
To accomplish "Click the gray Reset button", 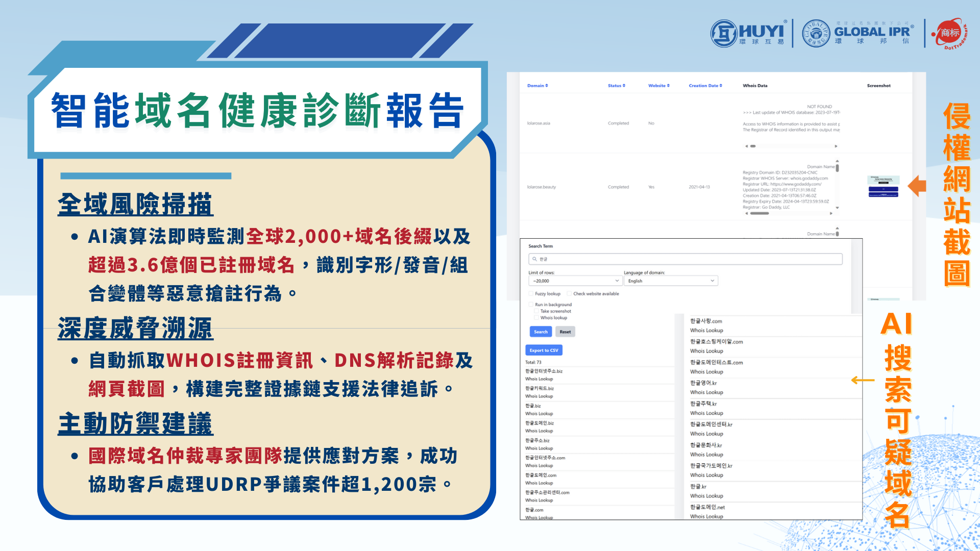I will 565,332.
